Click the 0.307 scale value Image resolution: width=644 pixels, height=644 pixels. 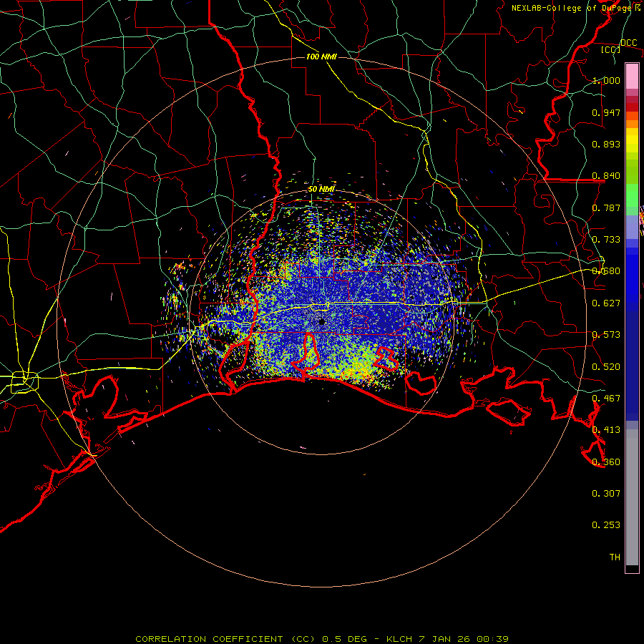606,494
